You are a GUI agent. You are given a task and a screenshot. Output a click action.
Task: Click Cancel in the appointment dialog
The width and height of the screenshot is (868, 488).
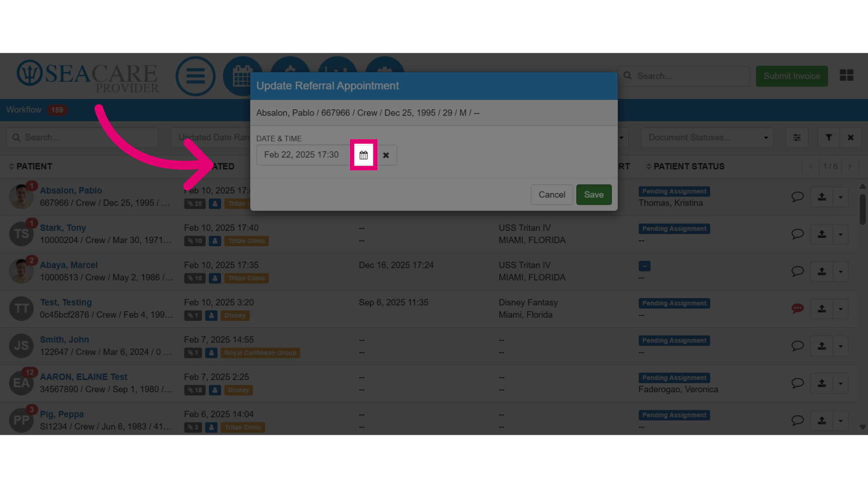[552, 195]
